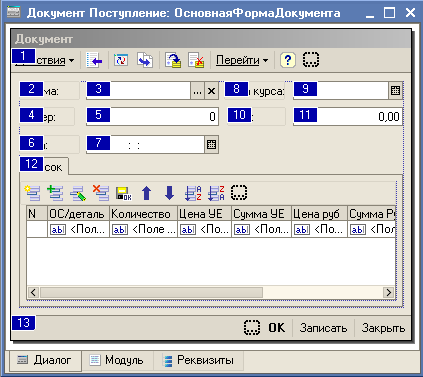Click the copy row icon with green plus
The height and width of the screenshot is (377, 423).
pyautogui.click(x=55, y=193)
